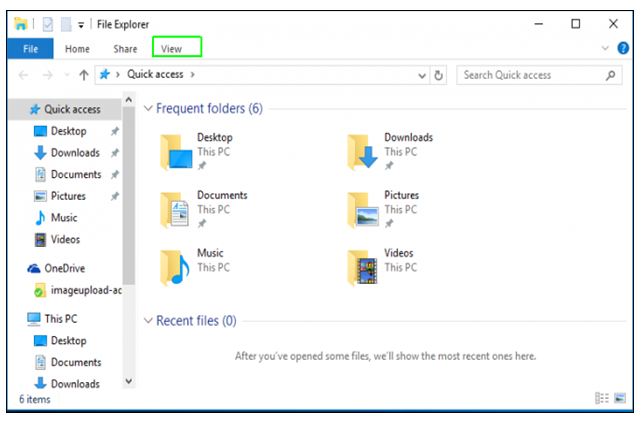Collapse the Frequent folders group
The height and width of the screenshot is (424, 641).
click(148, 108)
